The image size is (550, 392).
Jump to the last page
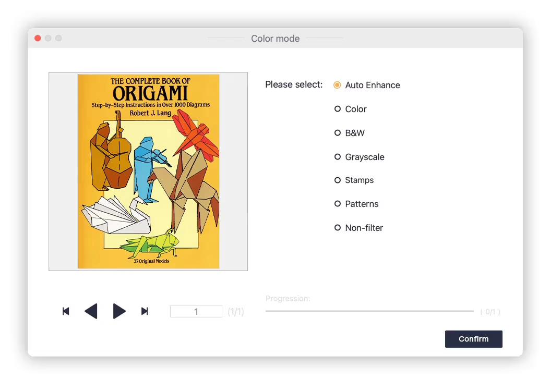145,311
